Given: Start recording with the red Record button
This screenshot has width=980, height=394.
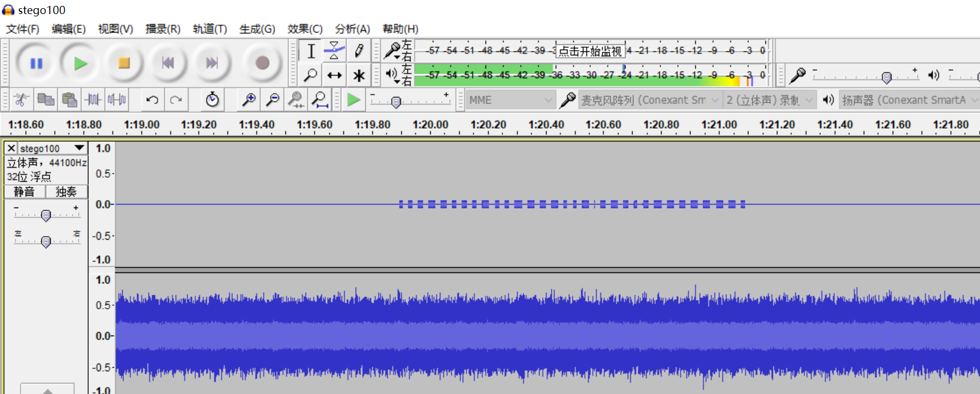Looking at the screenshot, I should click(x=262, y=63).
